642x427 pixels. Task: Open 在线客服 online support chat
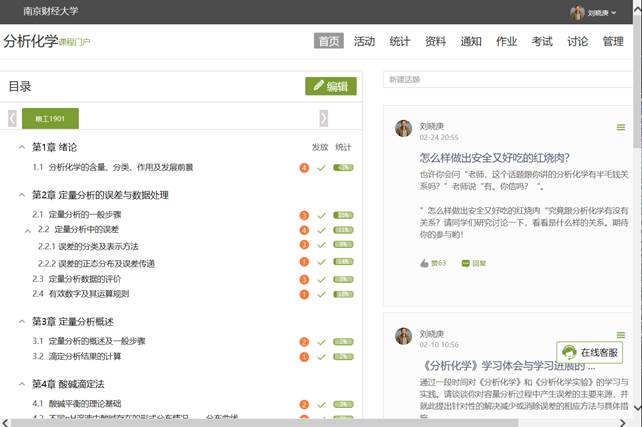pyautogui.click(x=592, y=352)
